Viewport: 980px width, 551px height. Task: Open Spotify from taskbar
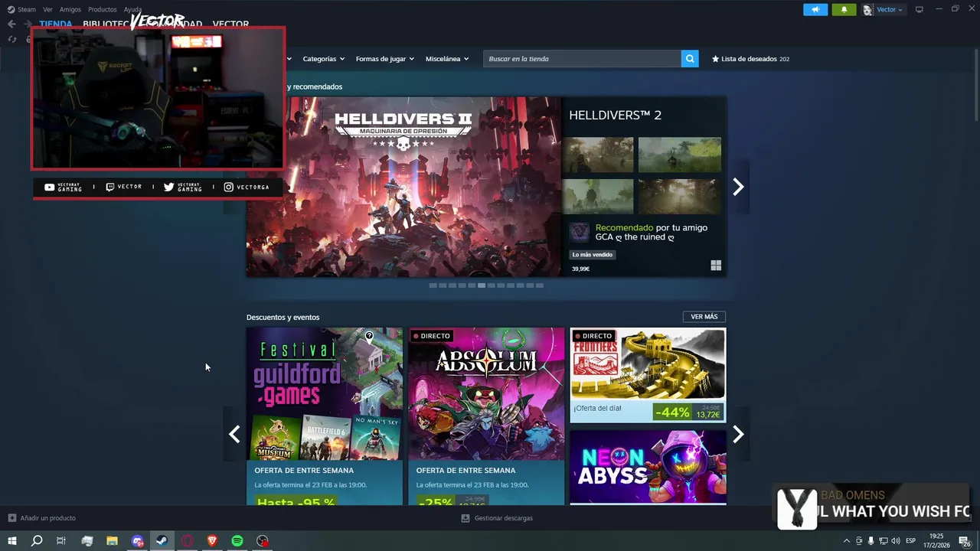coord(237,541)
